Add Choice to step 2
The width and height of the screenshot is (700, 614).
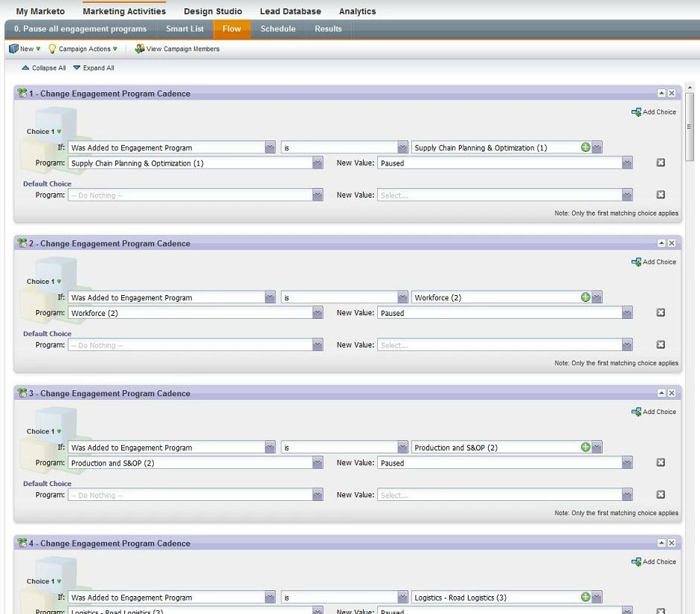(654, 262)
